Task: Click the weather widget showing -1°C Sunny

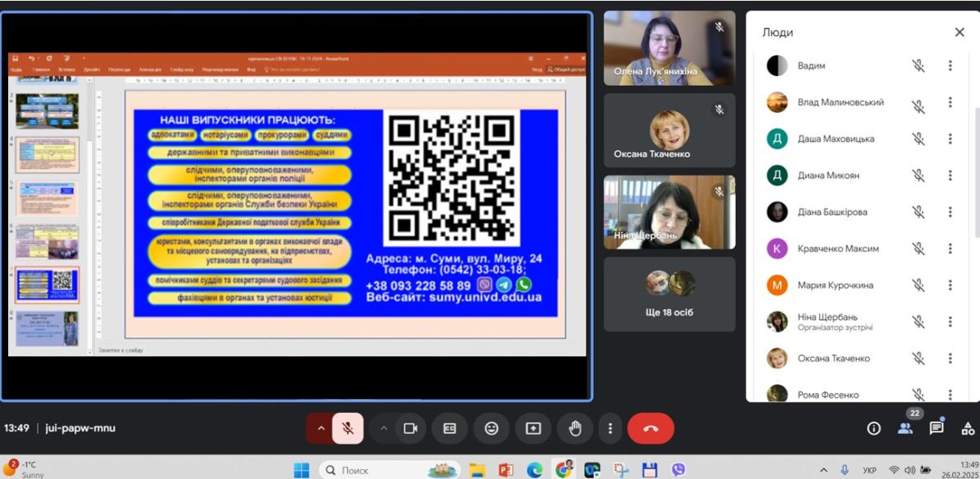Action: coord(24,469)
